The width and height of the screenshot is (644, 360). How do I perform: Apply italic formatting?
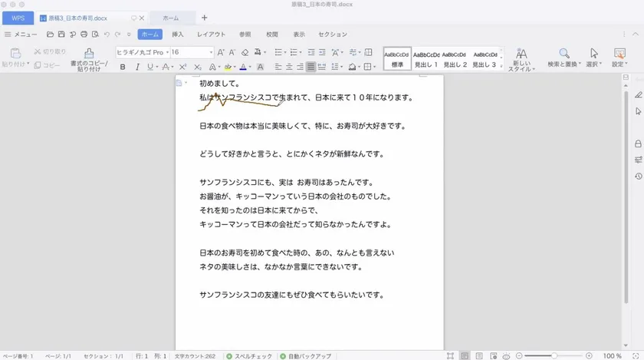click(137, 68)
